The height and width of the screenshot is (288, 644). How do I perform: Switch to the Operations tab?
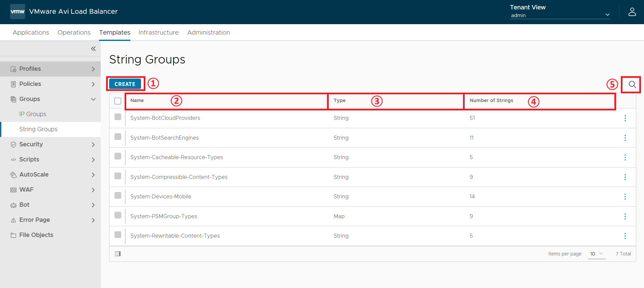tap(74, 33)
